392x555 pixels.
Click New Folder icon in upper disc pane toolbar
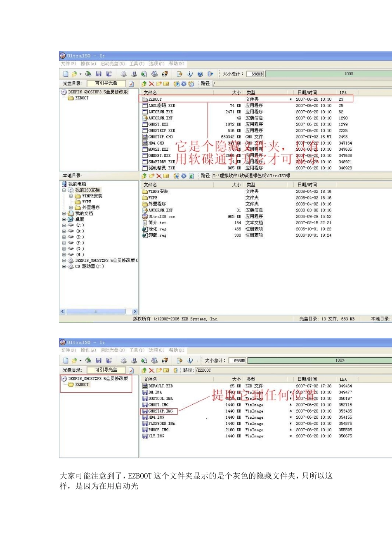[159, 84]
